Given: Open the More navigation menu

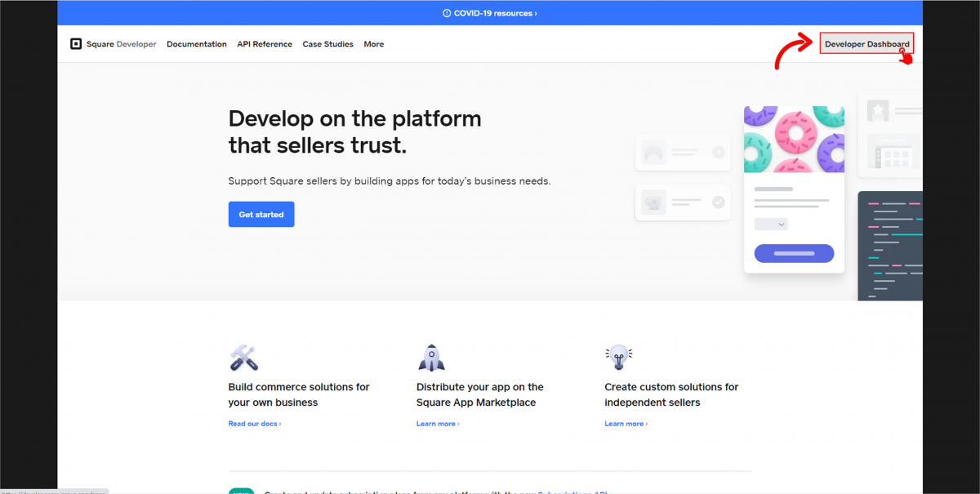Looking at the screenshot, I should pyautogui.click(x=373, y=44).
